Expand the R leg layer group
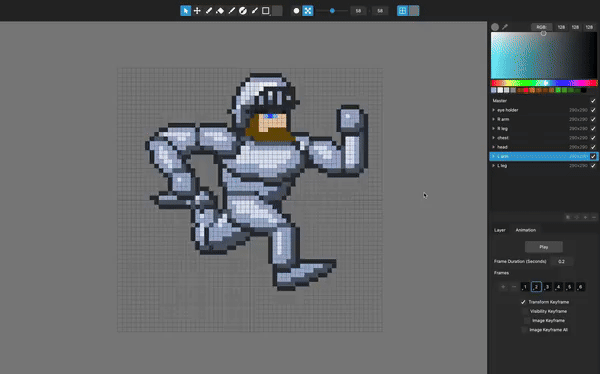The height and width of the screenshot is (374, 600). tap(494, 129)
